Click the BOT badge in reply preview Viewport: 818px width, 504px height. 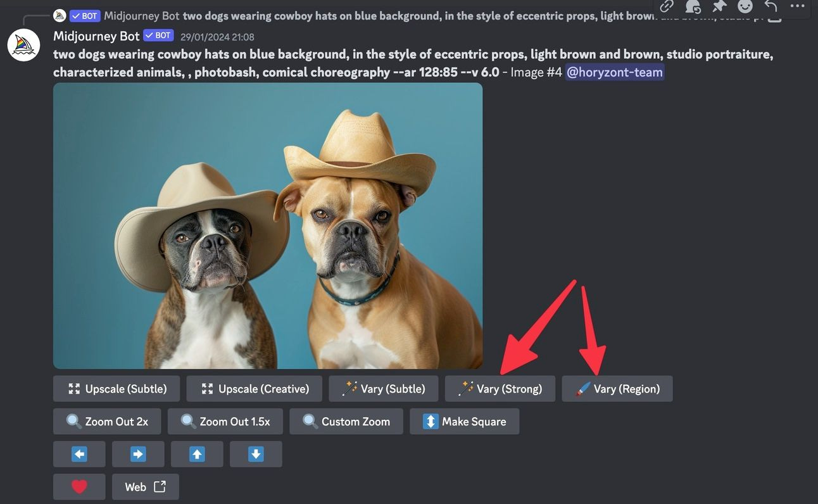pyautogui.click(x=85, y=16)
